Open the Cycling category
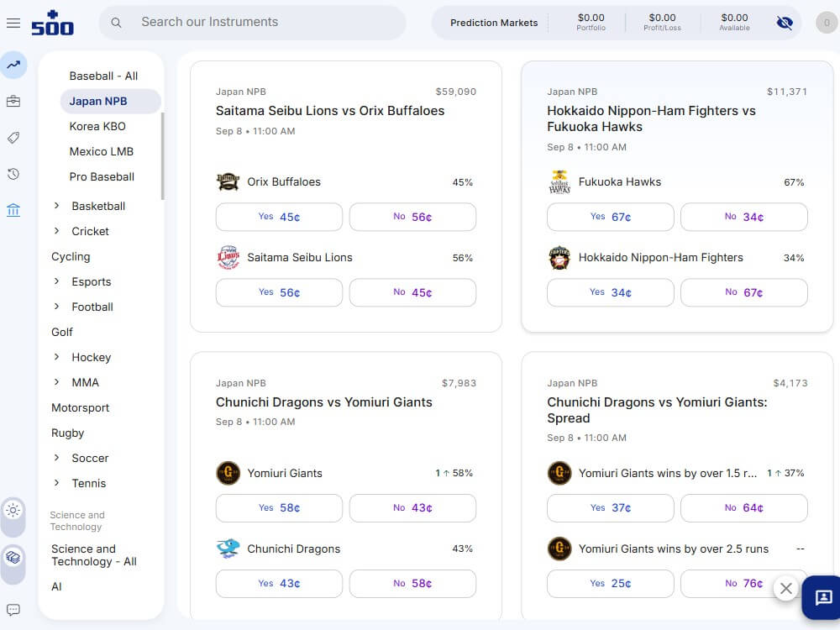This screenshot has height=630, width=840. (71, 256)
